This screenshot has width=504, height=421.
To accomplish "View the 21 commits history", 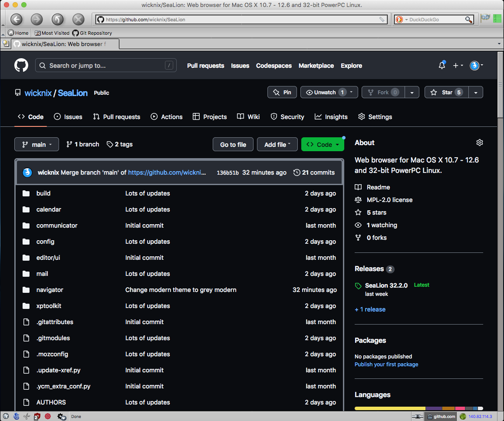I will [314, 173].
